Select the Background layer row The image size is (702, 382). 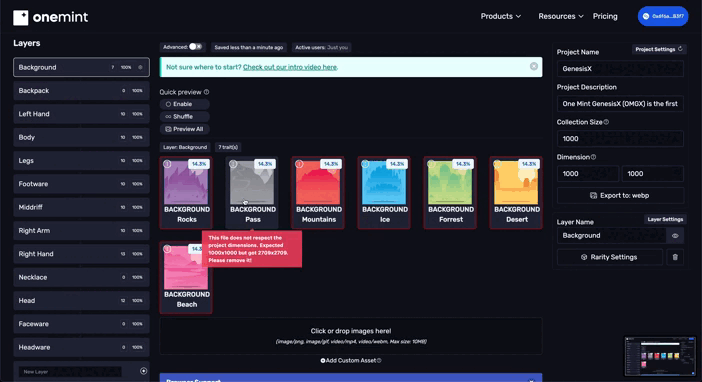pyautogui.click(x=81, y=67)
